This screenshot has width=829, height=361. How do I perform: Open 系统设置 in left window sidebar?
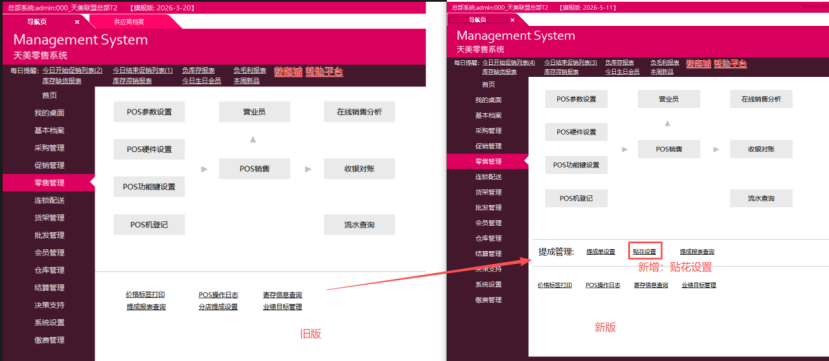(x=49, y=322)
